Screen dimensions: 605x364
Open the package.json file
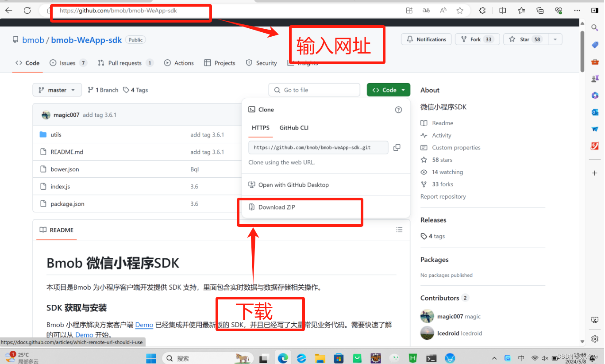[67, 203]
